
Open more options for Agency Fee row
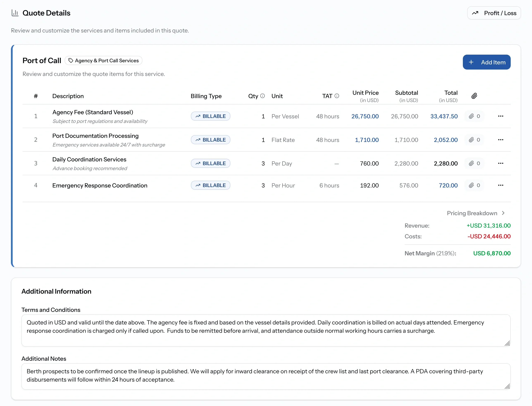pos(500,116)
